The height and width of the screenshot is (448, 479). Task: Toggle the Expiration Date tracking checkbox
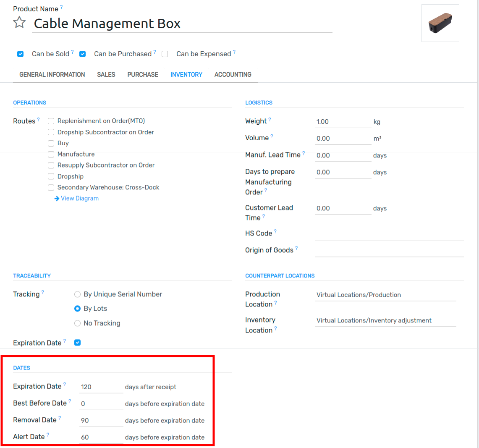78,343
